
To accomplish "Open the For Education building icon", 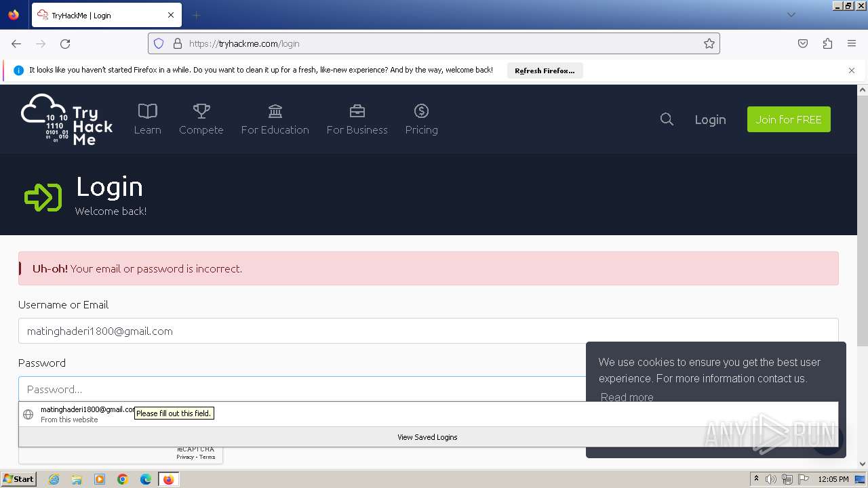I will 275,111.
